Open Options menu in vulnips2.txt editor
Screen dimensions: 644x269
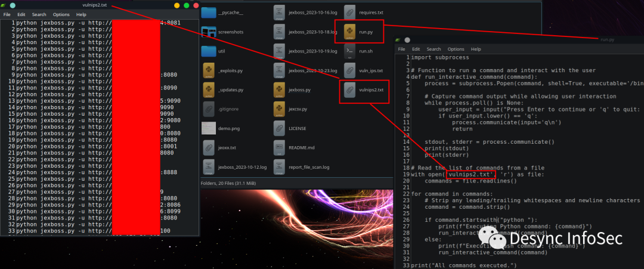[x=61, y=14]
